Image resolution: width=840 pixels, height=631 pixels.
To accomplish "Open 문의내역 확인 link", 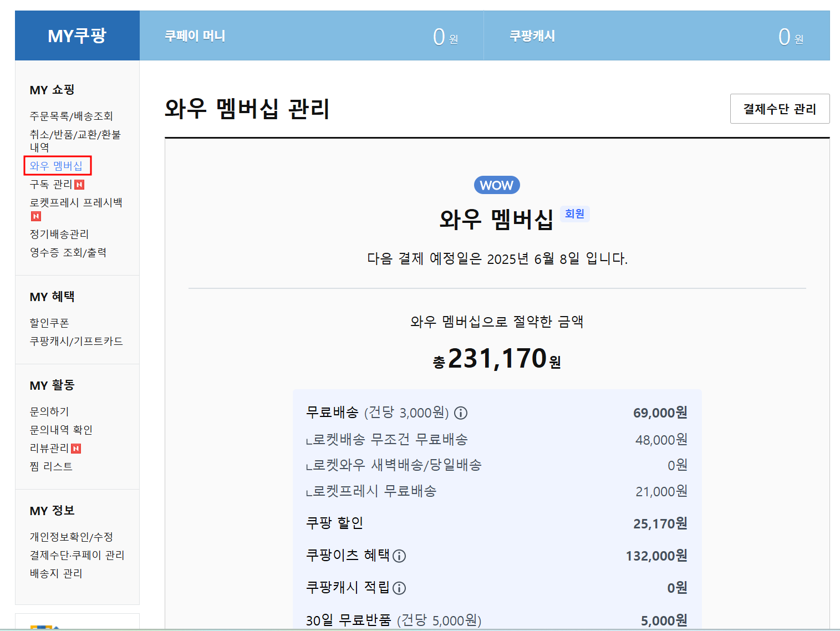I will coord(61,430).
